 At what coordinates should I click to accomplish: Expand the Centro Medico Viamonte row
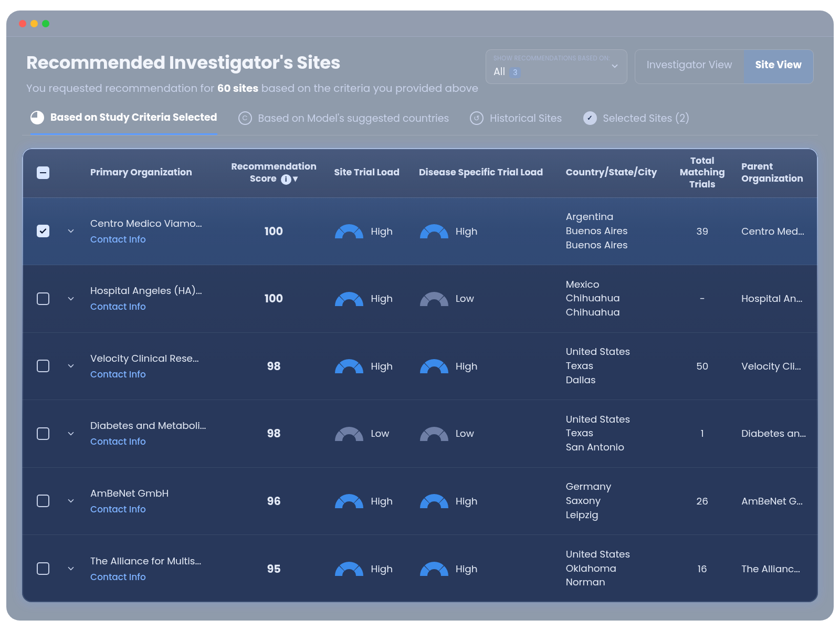(x=71, y=231)
